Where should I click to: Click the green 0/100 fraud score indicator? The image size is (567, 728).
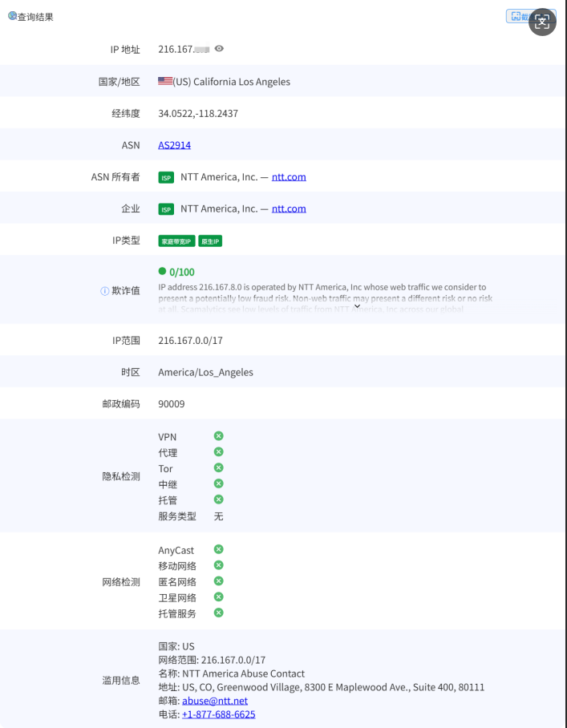pyautogui.click(x=176, y=272)
